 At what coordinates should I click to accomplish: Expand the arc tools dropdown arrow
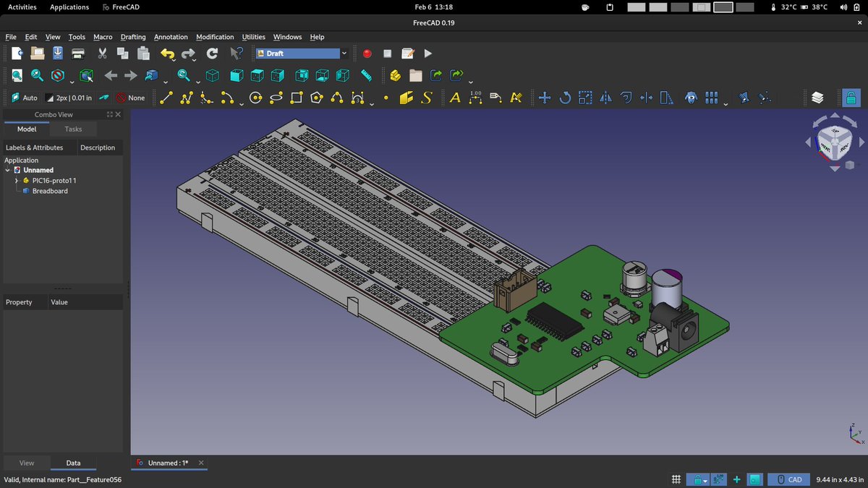(242, 103)
